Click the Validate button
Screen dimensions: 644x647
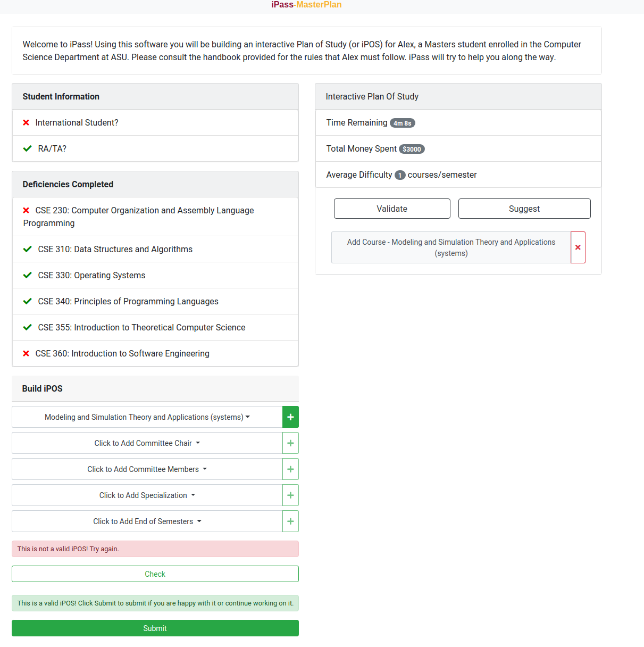[392, 208]
